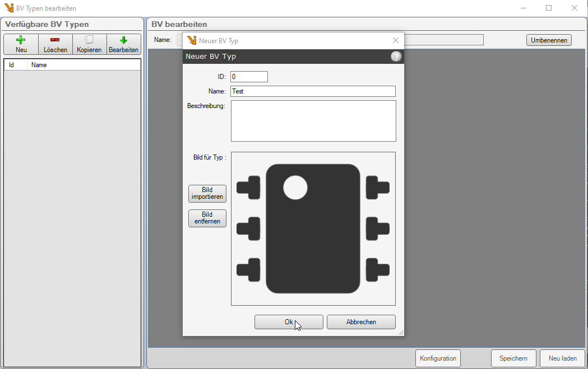Image resolution: width=588 pixels, height=369 pixels.
Task: Click the Bild importieren button
Action: 207,193
